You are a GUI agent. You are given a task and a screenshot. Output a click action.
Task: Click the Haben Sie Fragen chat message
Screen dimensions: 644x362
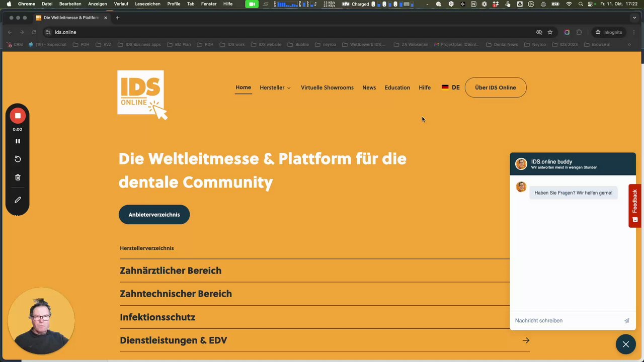pyautogui.click(x=573, y=193)
